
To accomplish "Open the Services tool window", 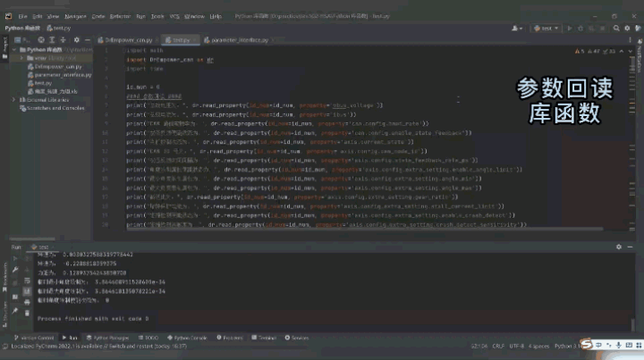I will coord(297,338).
